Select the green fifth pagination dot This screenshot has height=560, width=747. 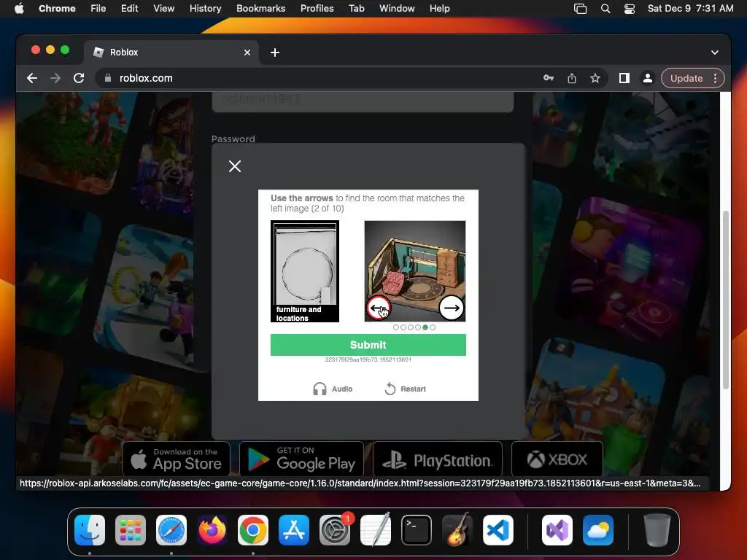click(x=425, y=327)
